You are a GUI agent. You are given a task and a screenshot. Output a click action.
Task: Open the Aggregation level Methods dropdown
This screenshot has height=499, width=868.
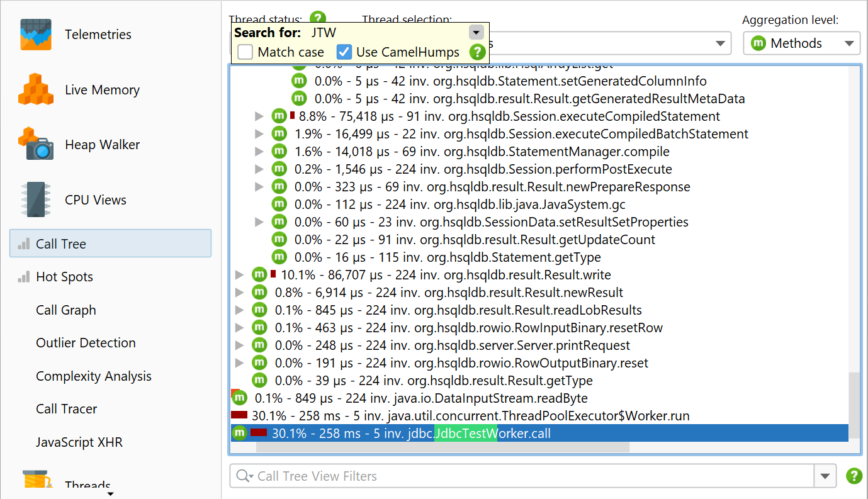(x=801, y=43)
